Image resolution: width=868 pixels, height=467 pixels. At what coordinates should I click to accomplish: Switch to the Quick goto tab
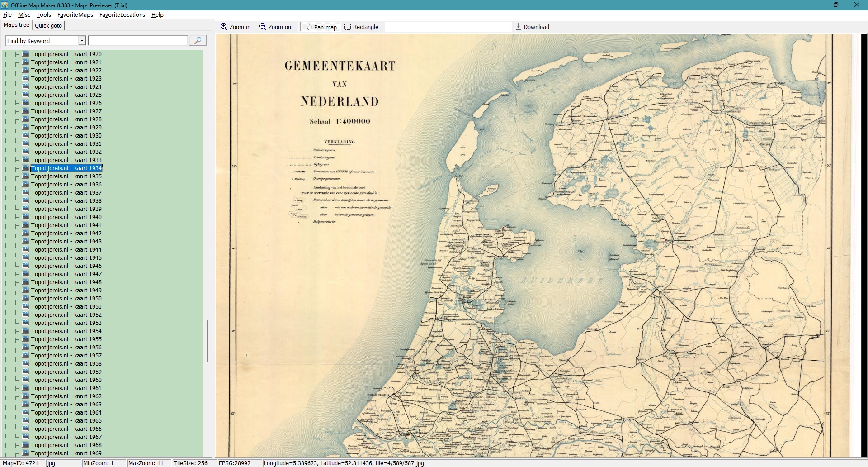pyautogui.click(x=48, y=25)
